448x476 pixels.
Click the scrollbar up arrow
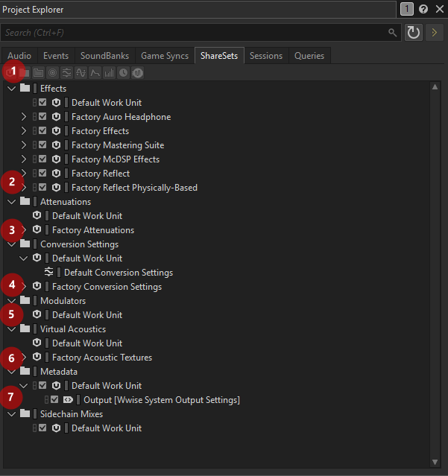[x=435, y=87]
